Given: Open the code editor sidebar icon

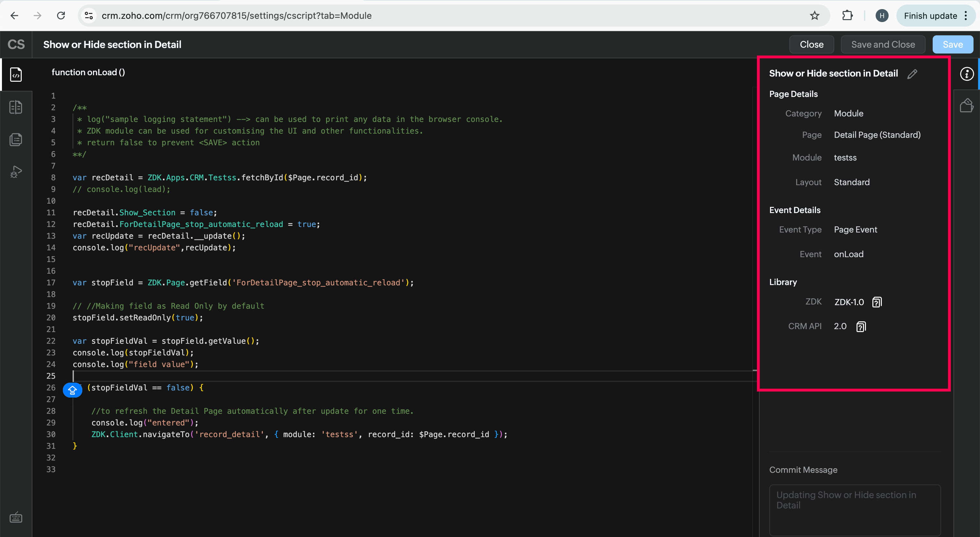Looking at the screenshot, I should tap(16, 75).
